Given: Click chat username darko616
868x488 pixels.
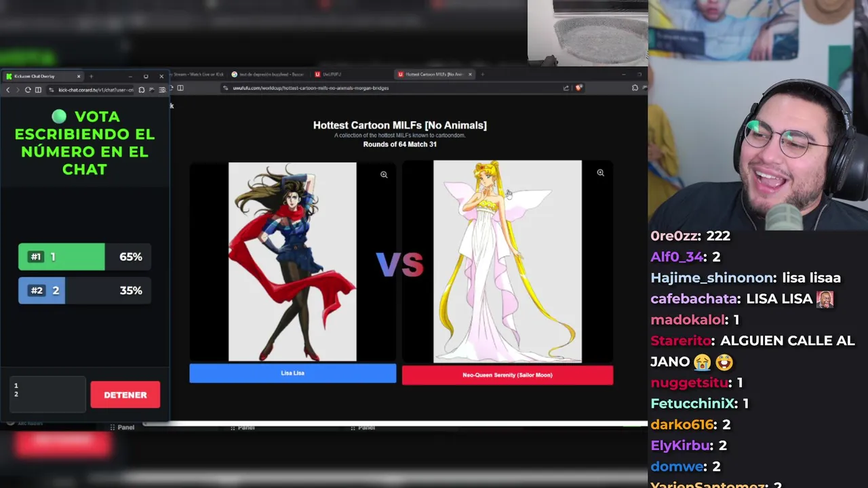Looking at the screenshot, I should 682,424.
